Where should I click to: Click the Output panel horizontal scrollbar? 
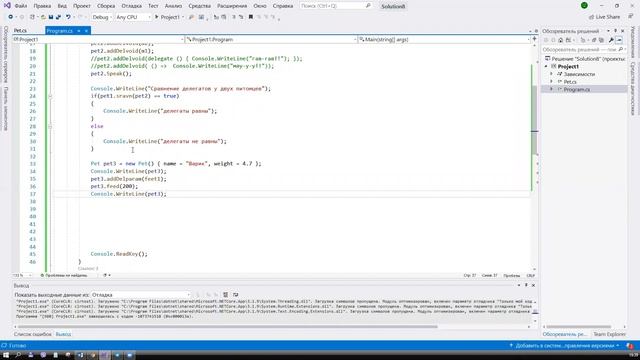[228, 327]
